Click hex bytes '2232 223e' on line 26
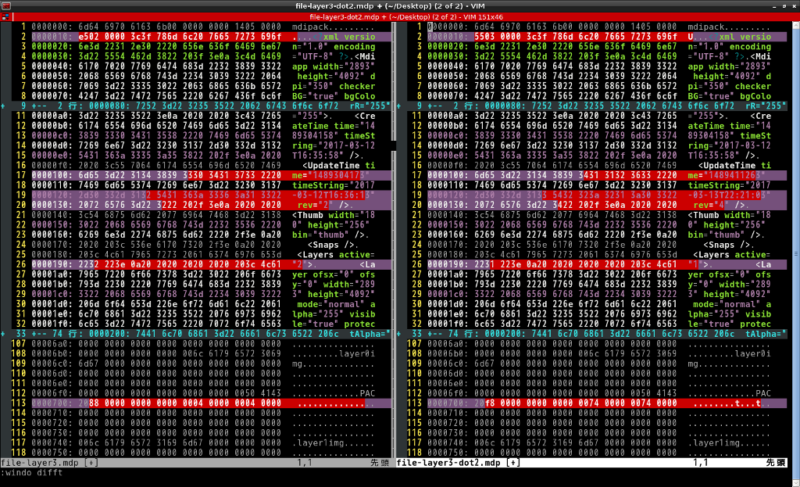 point(104,265)
